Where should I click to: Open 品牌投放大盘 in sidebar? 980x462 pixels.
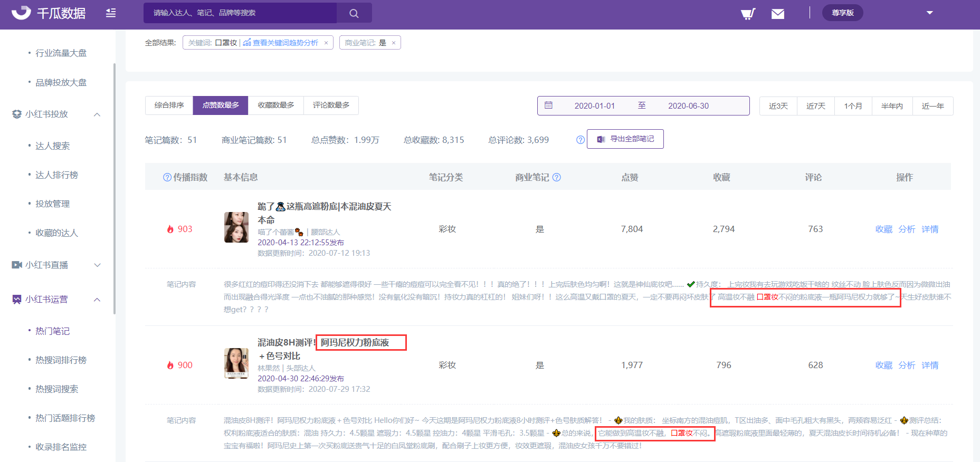click(61, 82)
